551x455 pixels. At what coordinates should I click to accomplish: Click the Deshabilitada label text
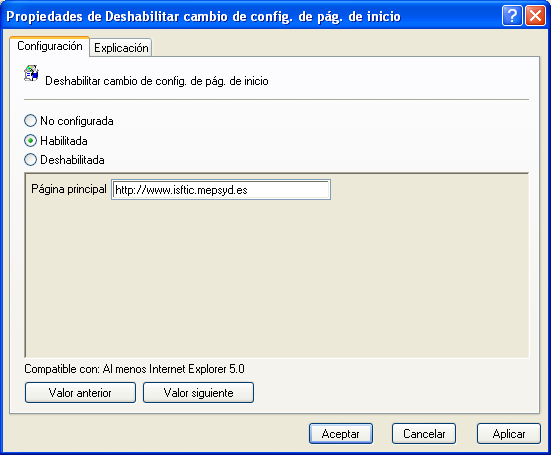pos(72,160)
